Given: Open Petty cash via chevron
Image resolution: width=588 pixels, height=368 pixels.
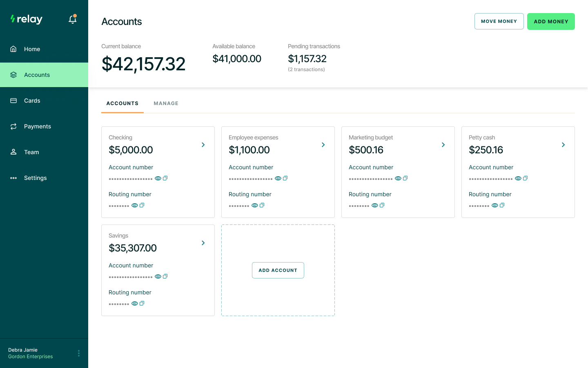Looking at the screenshot, I should (x=563, y=145).
